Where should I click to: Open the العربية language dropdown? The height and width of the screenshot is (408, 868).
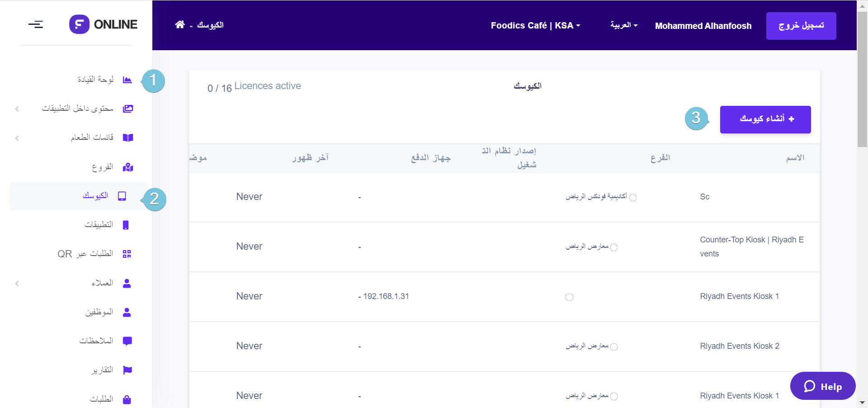pyautogui.click(x=624, y=25)
